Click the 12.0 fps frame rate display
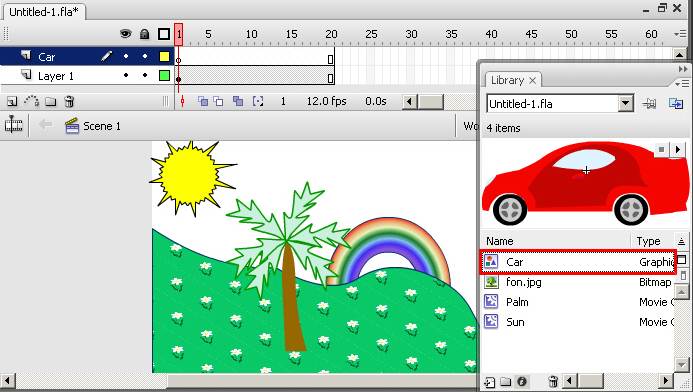Screen dimensions: 693x392 point(327,101)
